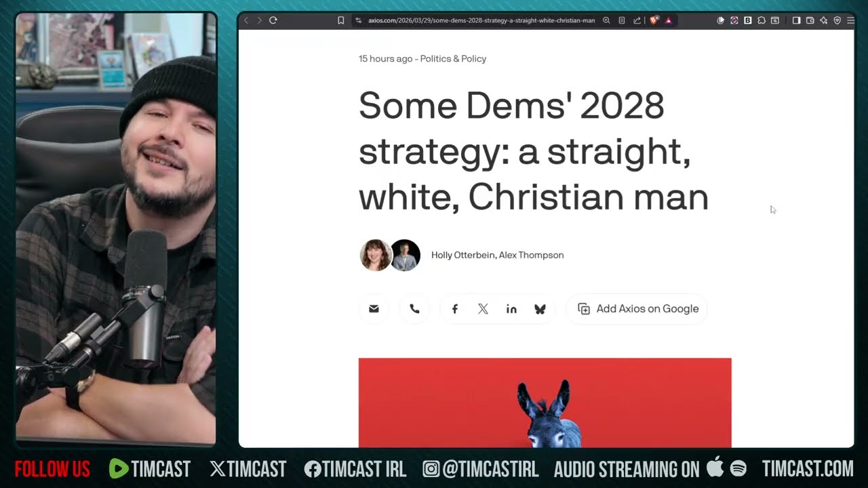The width and height of the screenshot is (868, 488).
Task: Share the article on LinkedIn
Action: (511, 309)
